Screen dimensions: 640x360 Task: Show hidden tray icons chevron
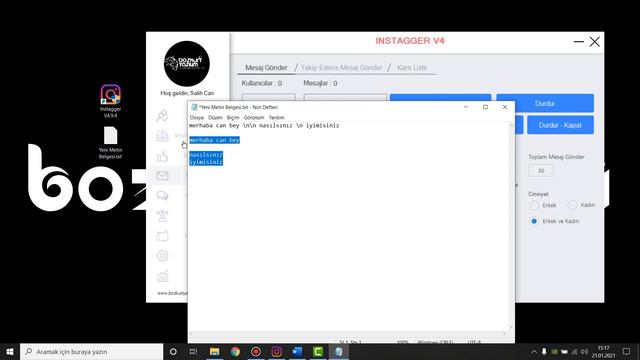(534, 351)
